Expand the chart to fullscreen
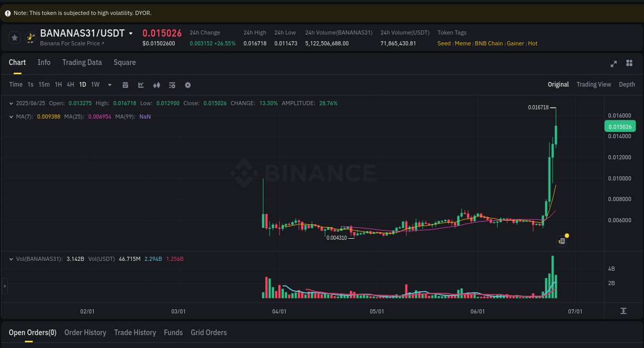Viewport: 644px width, 348px height. coord(613,63)
